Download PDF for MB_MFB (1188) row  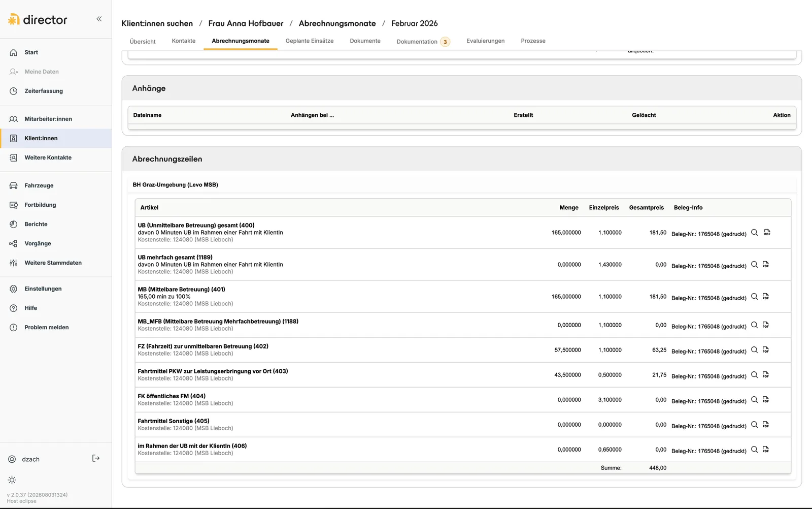pyautogui.click(x=766, y=325)
